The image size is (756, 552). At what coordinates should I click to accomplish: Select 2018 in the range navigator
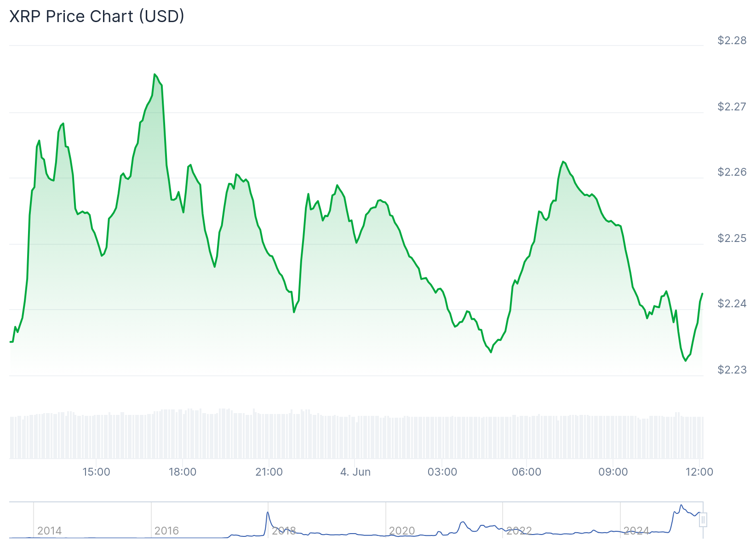pos(284,531)
